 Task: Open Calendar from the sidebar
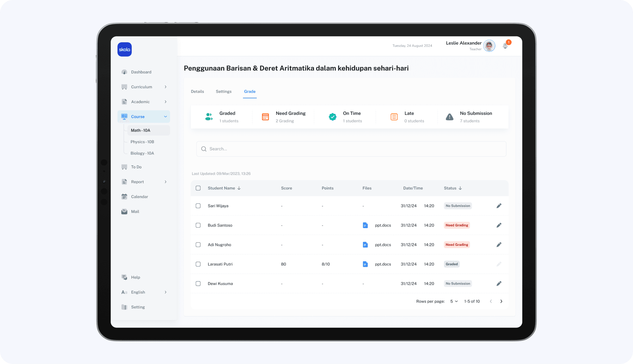click(139, 197)
